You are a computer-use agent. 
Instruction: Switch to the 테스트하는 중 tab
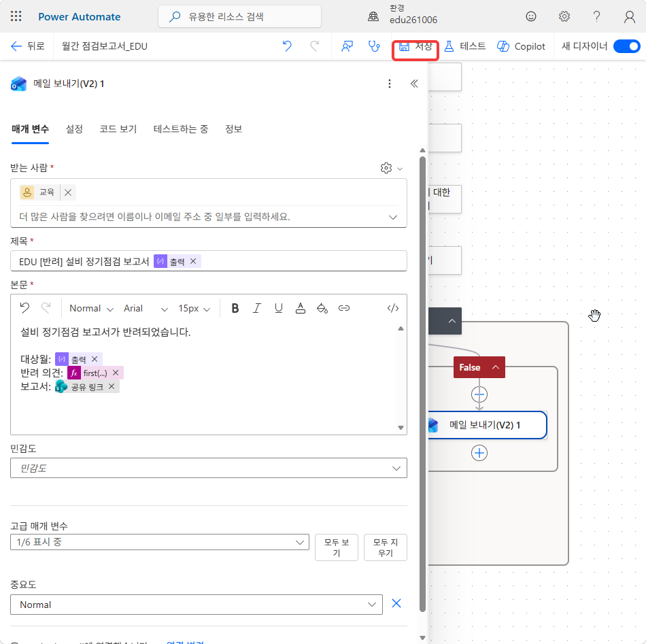[x=180, y=129]
